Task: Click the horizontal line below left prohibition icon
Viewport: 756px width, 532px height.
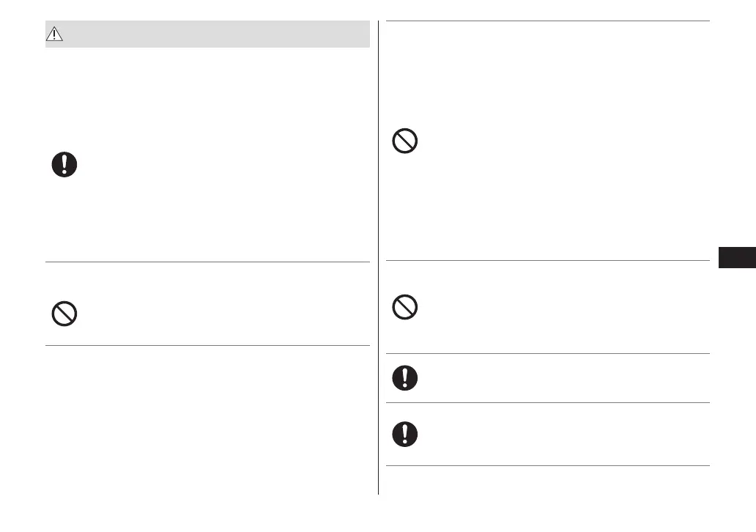Action: tap(207, 345)
